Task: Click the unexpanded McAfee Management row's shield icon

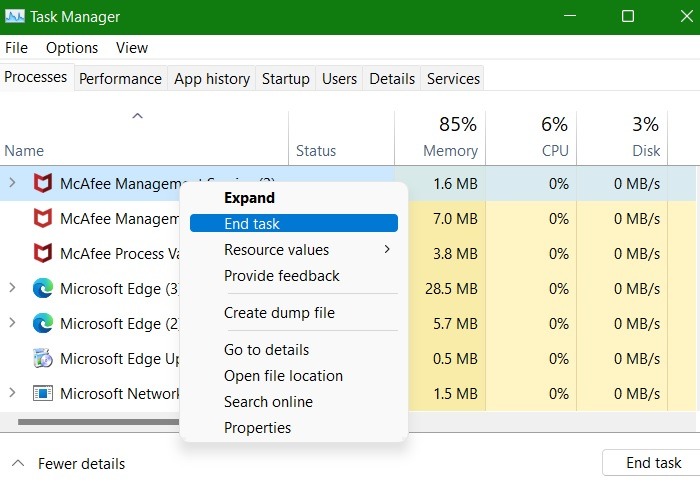Action: 43,218
